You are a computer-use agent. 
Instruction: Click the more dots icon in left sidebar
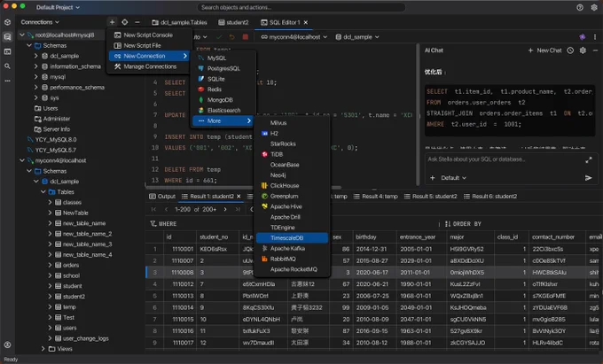pos(7,81)
